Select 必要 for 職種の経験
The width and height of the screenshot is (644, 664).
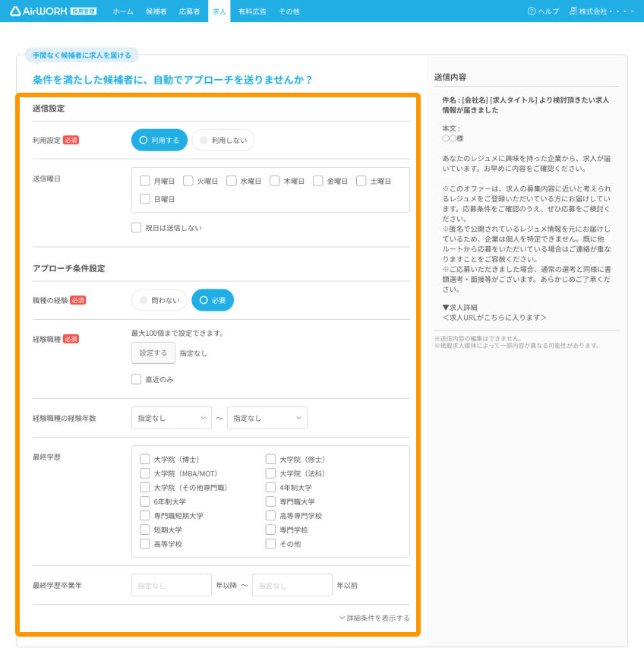pos(213,300)
